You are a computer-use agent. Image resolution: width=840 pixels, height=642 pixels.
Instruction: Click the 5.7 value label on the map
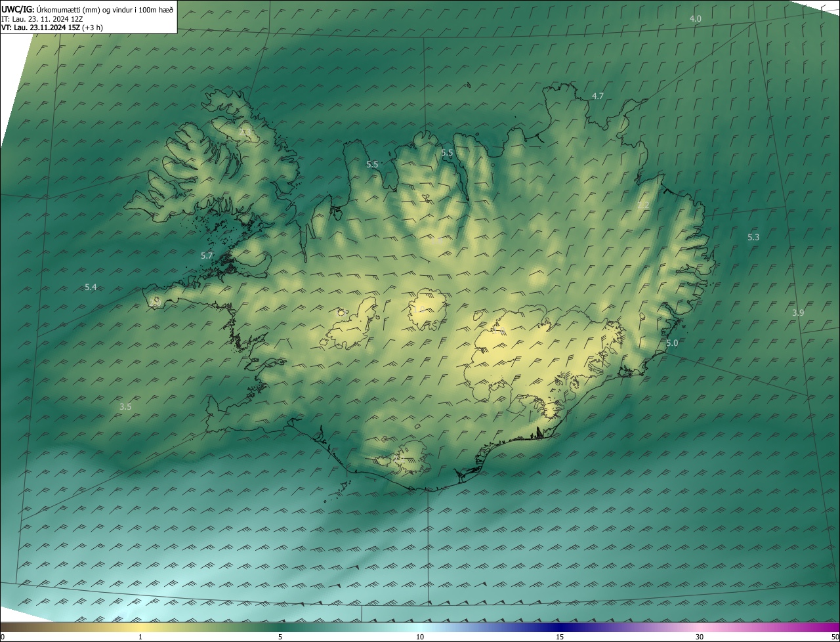pyautogui.click(x=207, y=255)
